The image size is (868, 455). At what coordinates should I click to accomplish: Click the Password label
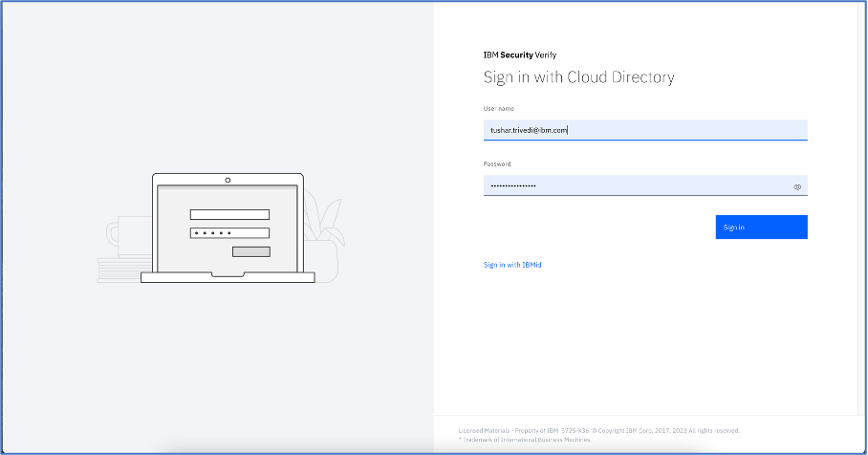coord(497,163)
